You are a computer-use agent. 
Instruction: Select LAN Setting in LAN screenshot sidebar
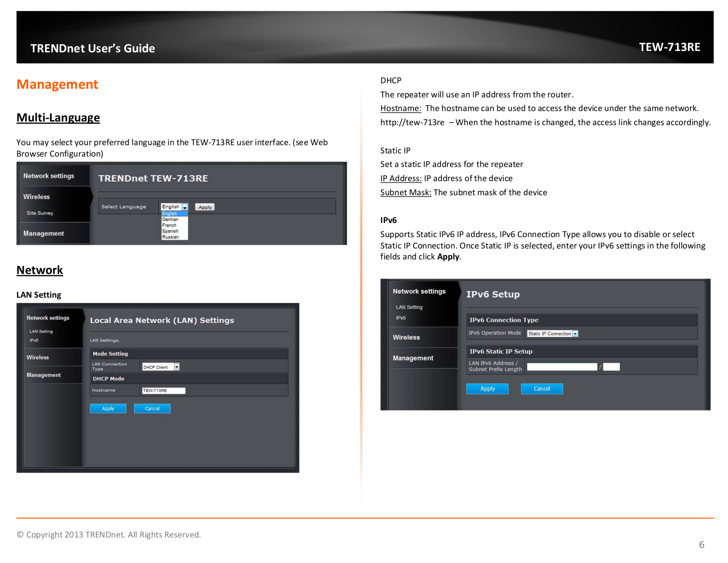pos(41,331)
